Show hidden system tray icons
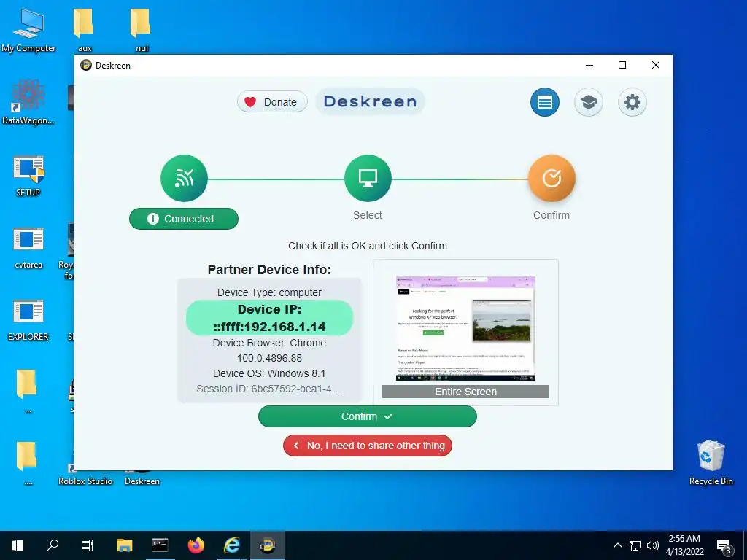 [617, 545]
